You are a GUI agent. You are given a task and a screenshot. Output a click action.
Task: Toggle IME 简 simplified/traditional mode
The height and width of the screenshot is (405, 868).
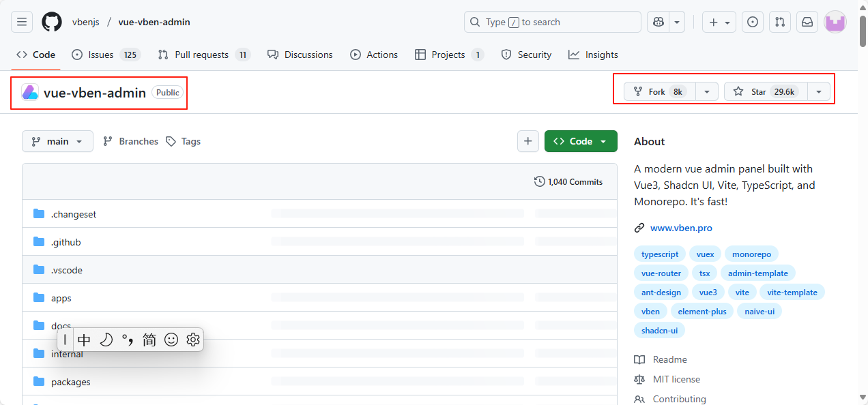pos(149,340)
